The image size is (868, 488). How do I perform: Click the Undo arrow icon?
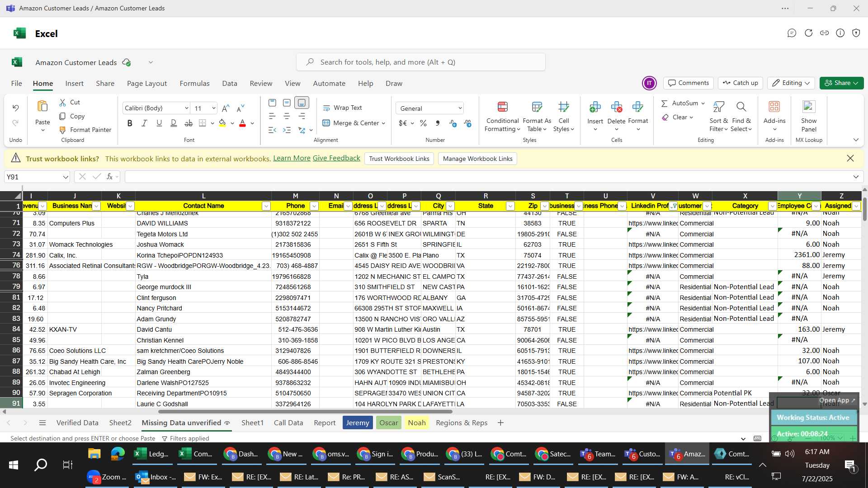point(15,108)
